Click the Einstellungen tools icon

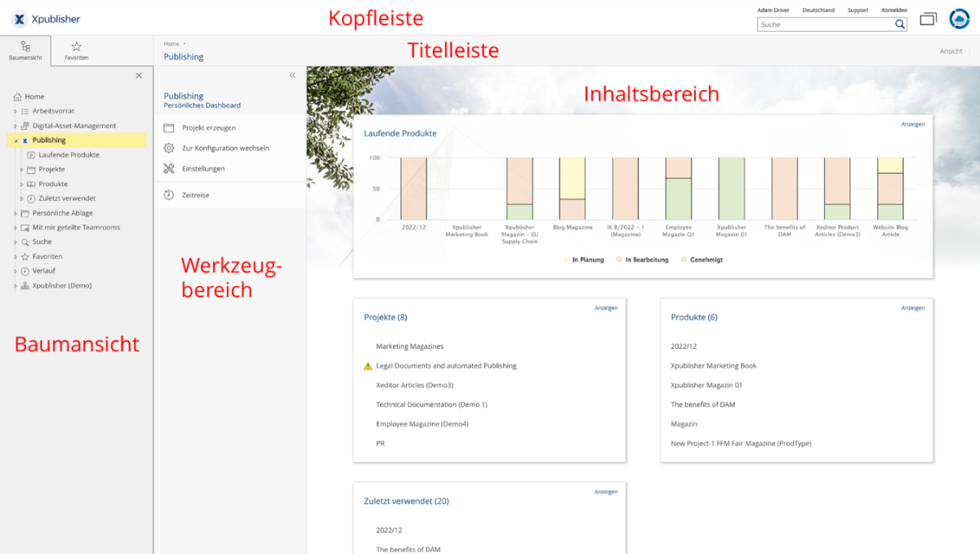[169, 168]
